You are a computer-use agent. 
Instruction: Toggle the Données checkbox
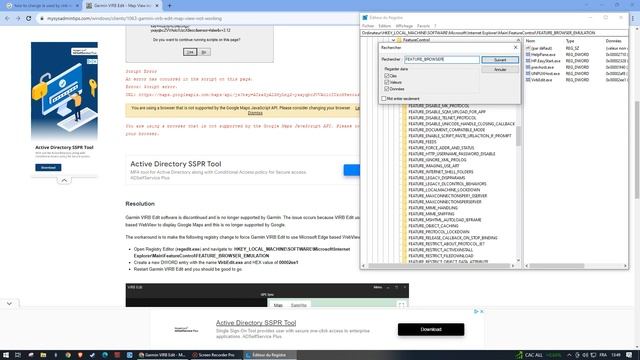387,89
